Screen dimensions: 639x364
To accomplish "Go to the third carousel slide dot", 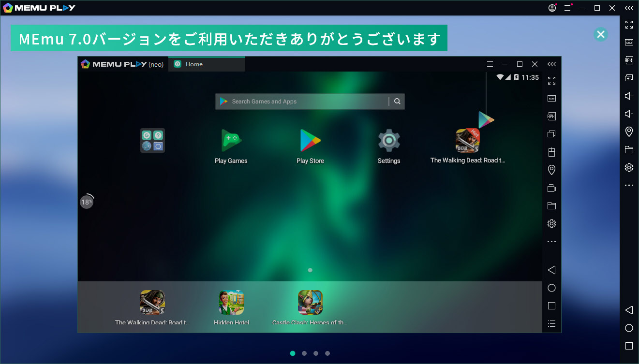I will tap(316, 353).
